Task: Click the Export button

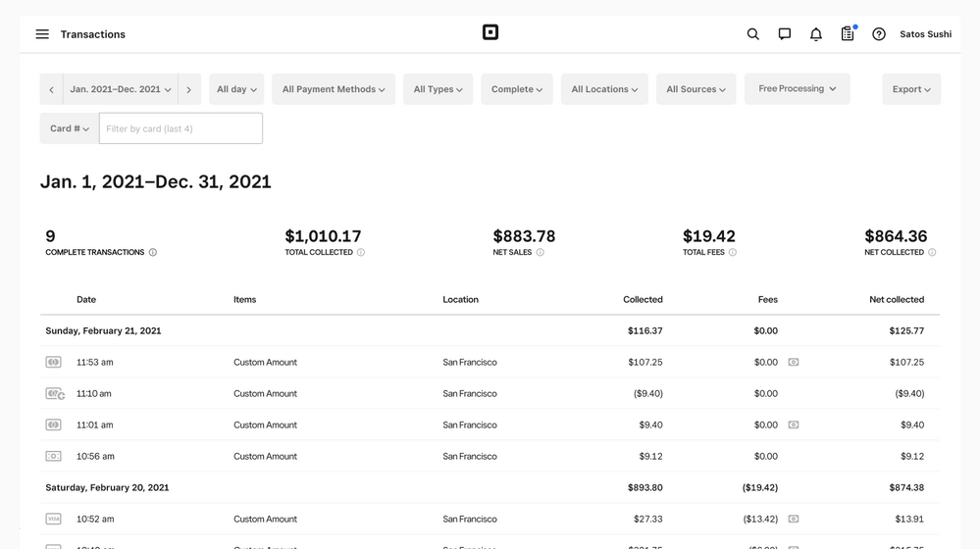Action: coord(910,89)
